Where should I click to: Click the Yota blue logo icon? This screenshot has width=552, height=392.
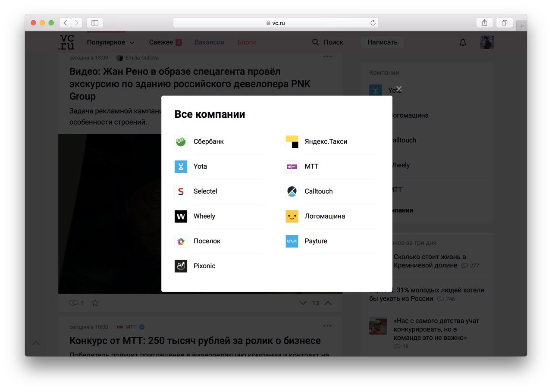pyautogui.click(x=181, y=166)
